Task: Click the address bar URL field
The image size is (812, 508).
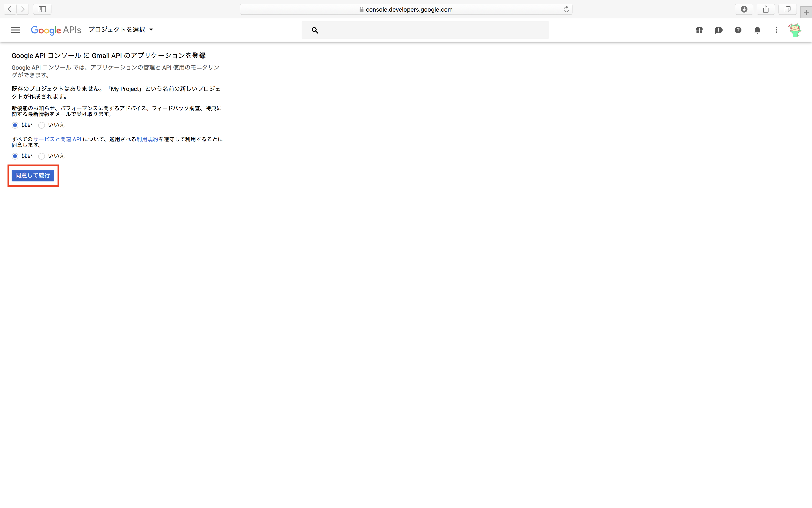Action: tap(406, 9)
